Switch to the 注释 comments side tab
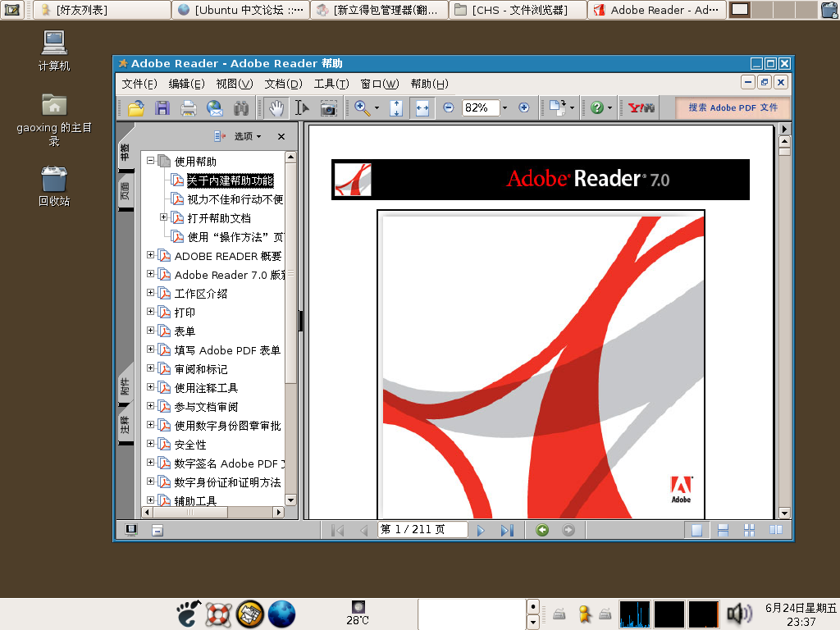Image resolution: width=840 pixels, height=630 pixels. [126, 426]
